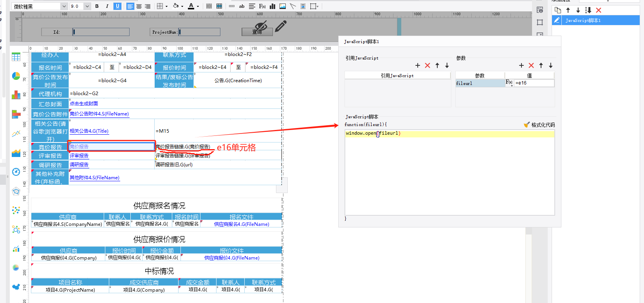Open the font size dropdown
Image resolution: width=644 pixels, height=303 pixels.
coord(87,6)
